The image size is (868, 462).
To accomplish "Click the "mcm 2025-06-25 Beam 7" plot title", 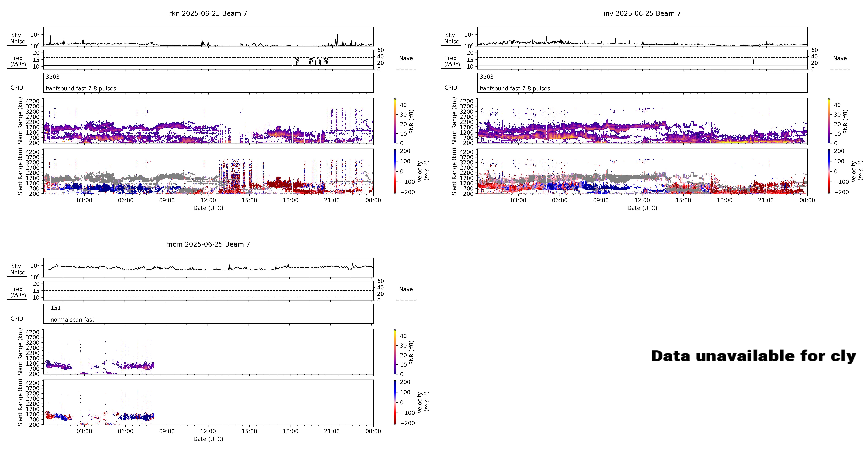I will (208, 244).
